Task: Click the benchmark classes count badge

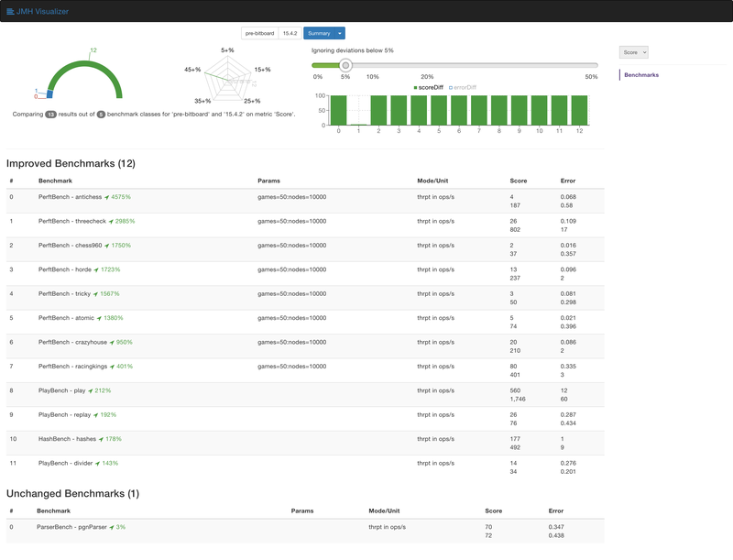Action: tap(101, 115)
